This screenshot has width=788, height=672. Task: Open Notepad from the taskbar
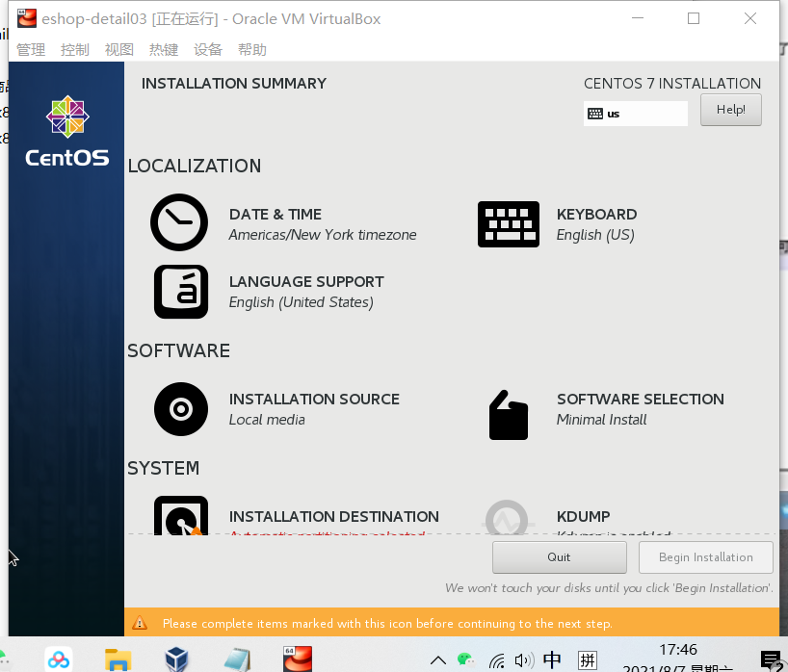tap(237, 659)
